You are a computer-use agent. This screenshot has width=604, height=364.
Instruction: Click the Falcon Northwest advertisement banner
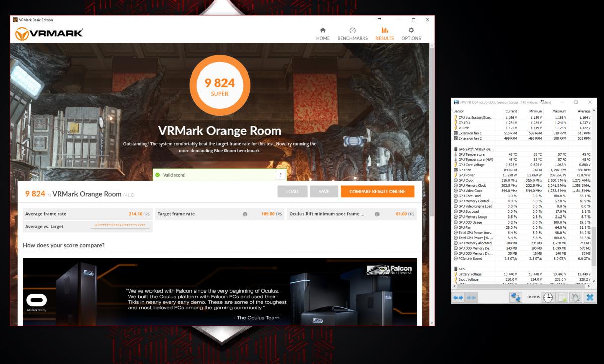(219, 292)
